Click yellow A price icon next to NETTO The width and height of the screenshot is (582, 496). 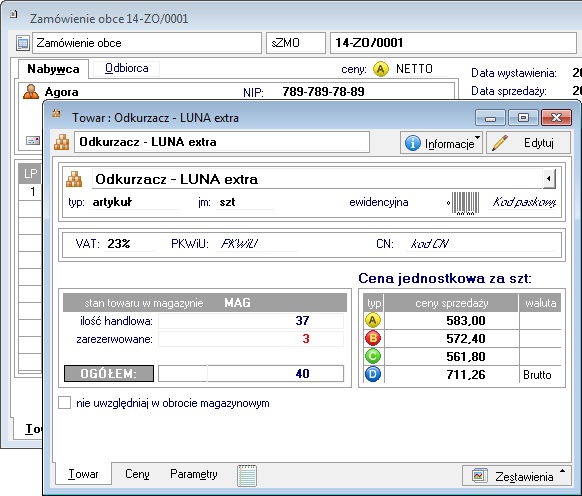tap(381, 69)
